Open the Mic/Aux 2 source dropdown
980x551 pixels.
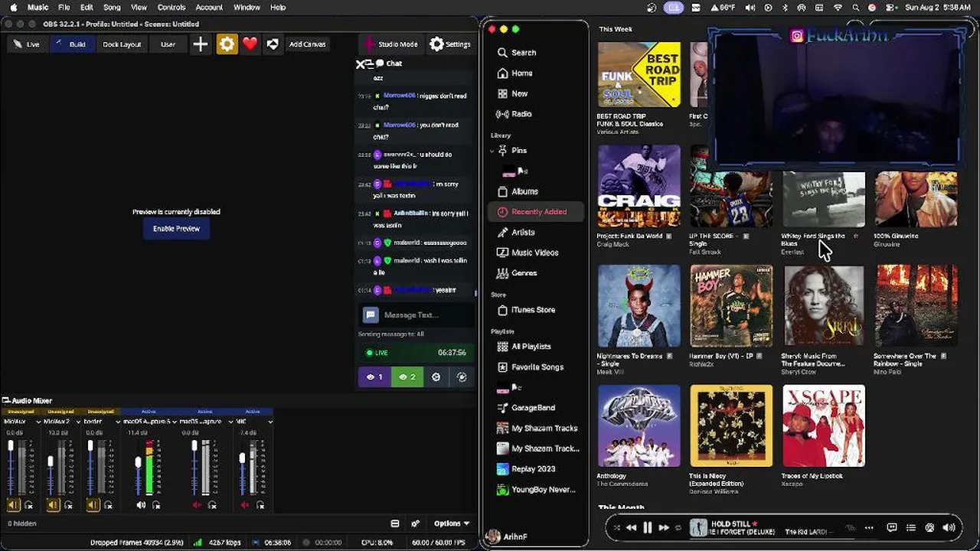click(x=78, y=422)
